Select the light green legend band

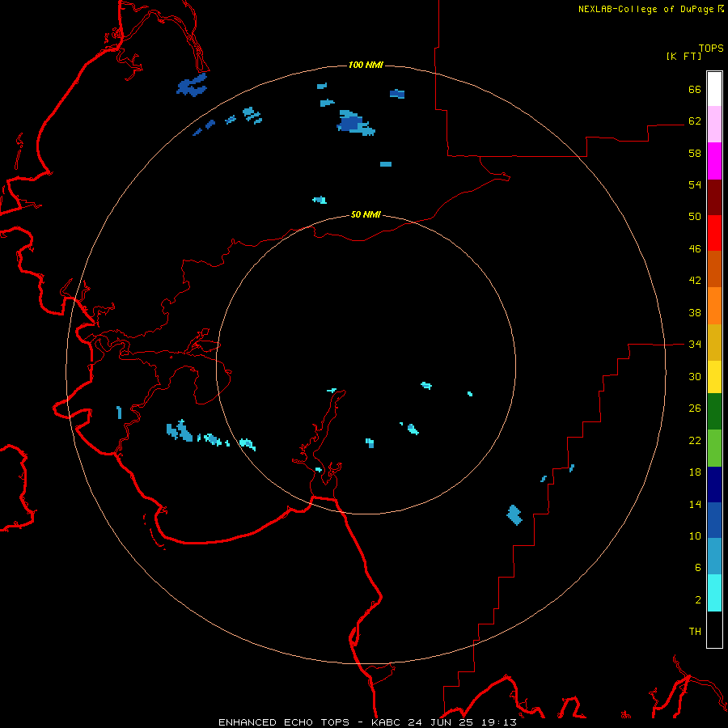[x=714, y=448]
